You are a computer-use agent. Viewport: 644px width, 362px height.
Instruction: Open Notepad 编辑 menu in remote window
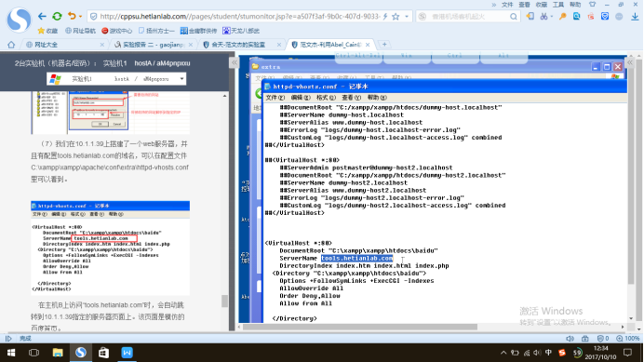[301, 98]
